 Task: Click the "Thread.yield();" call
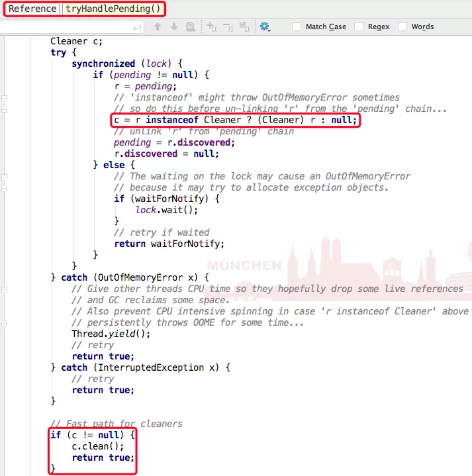[x=111, y=334]
